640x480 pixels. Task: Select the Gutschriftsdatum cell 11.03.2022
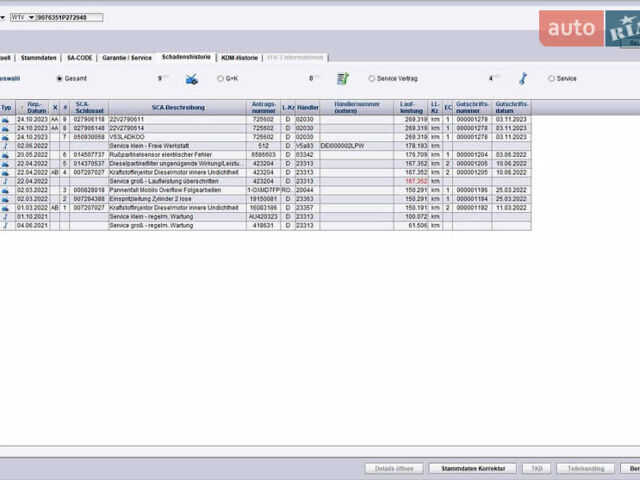click(512, 208)
